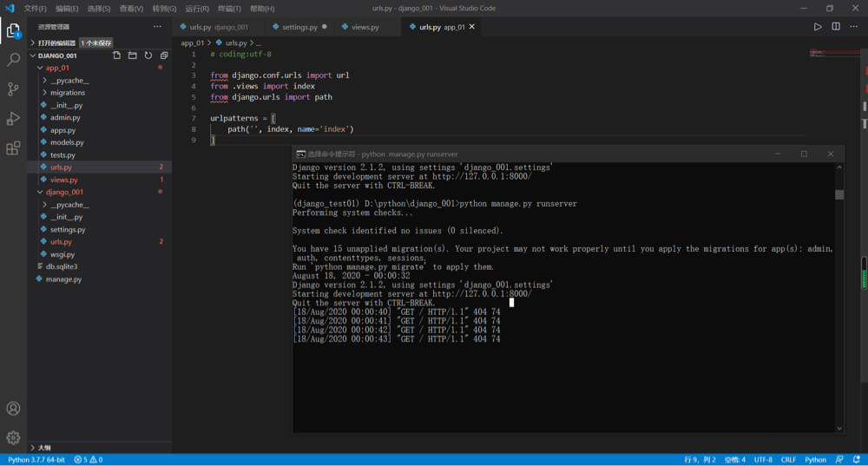Viewport: 868px width, 466px height.
Task: Click the editor minimap preview
Action: click(x=835, y=53)
